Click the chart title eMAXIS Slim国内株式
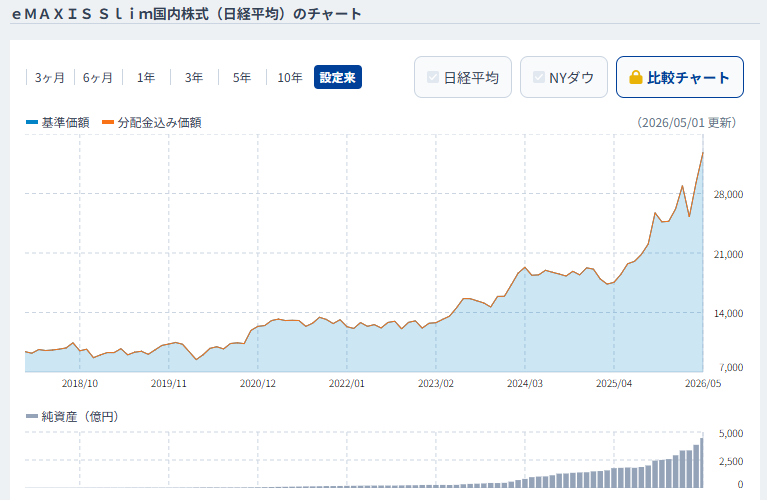Viewport: 767px width, 500px height. tap(186, 14)
